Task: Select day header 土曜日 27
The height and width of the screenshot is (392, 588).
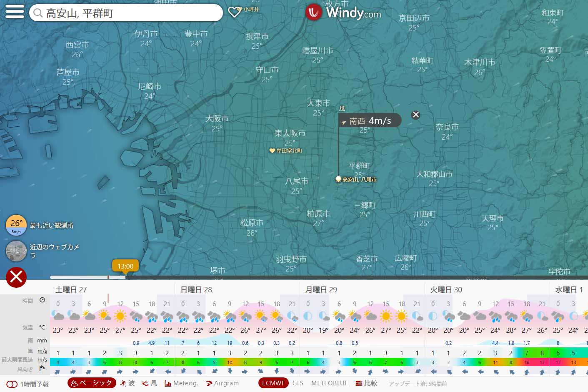Action: [71, 289]
